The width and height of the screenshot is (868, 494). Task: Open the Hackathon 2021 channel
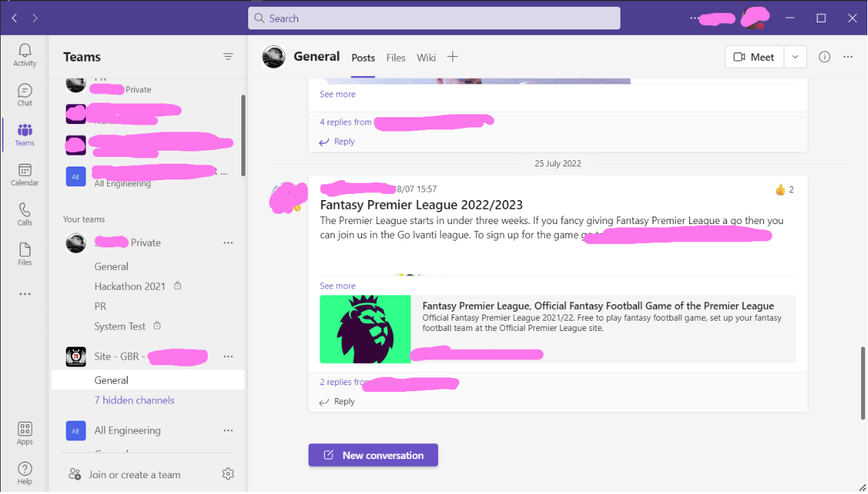click(130, 286)
